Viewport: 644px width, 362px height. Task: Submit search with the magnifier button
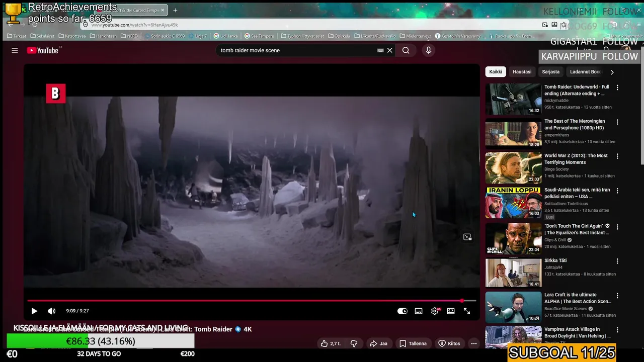(x=406, y=50)
